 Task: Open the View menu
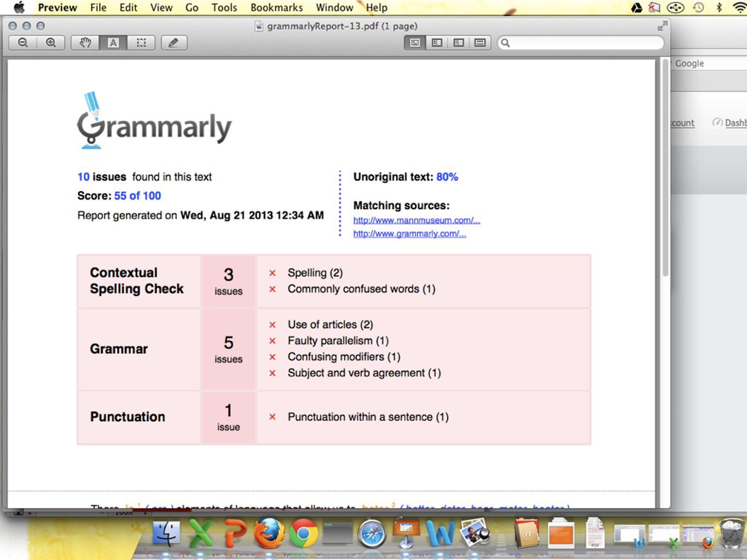161,8
